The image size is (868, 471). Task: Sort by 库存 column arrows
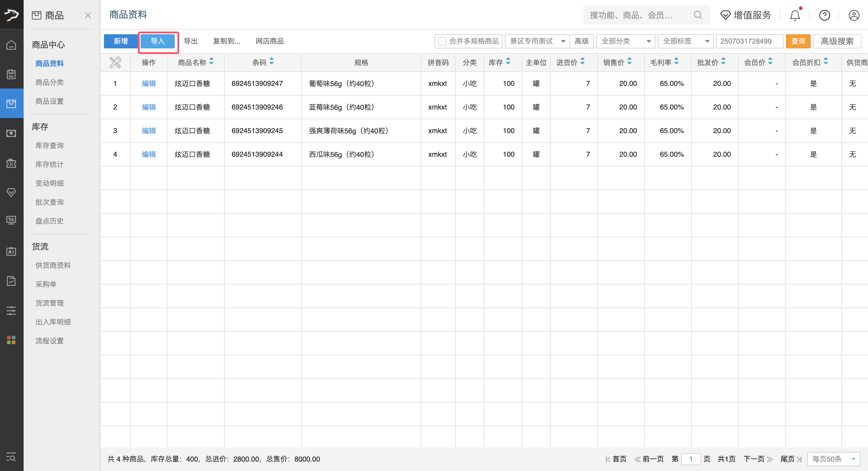[508, 61]
